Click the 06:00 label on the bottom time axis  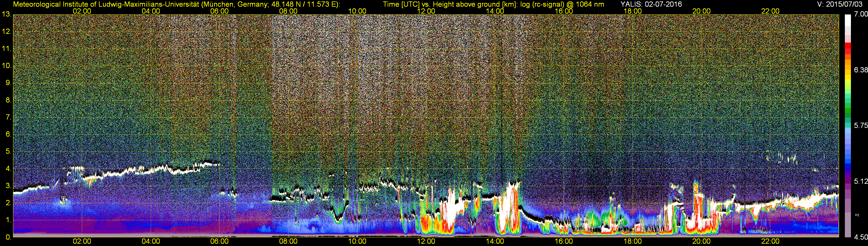(x=219, y=241)
